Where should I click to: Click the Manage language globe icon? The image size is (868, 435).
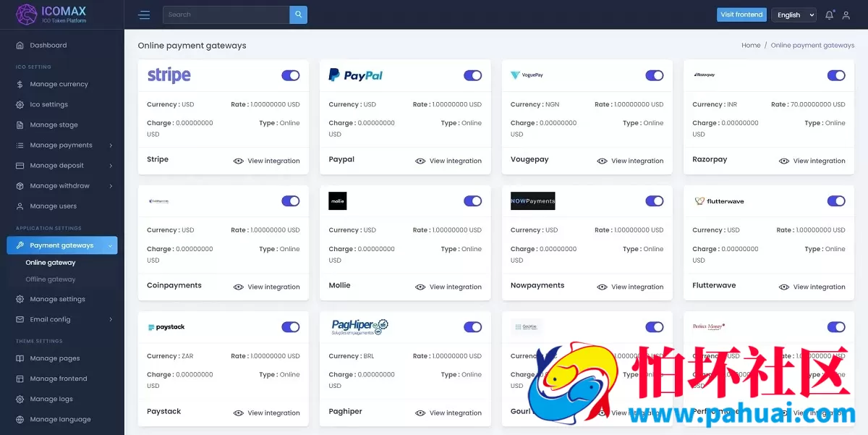(x=20, y=419)
